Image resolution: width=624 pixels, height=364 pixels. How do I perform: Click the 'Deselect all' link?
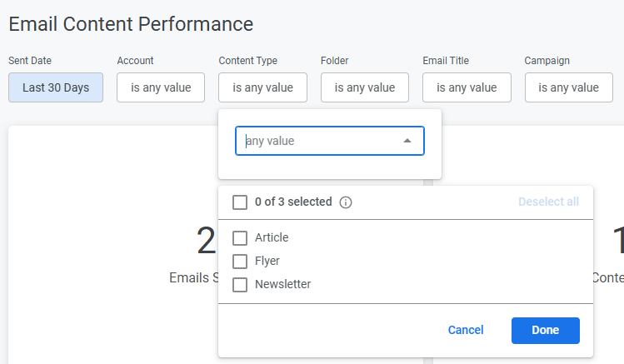pos(548,202)
